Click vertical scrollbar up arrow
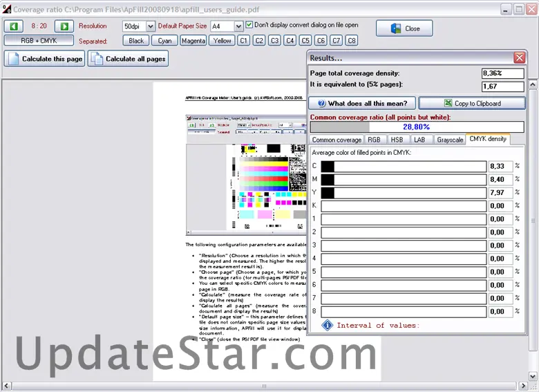The height and width of the screenshot is (392, 539). tap(533, 84)
